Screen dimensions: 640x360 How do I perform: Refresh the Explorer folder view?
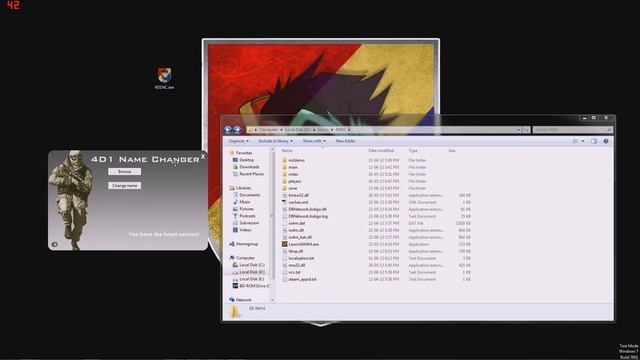point(526,130)
